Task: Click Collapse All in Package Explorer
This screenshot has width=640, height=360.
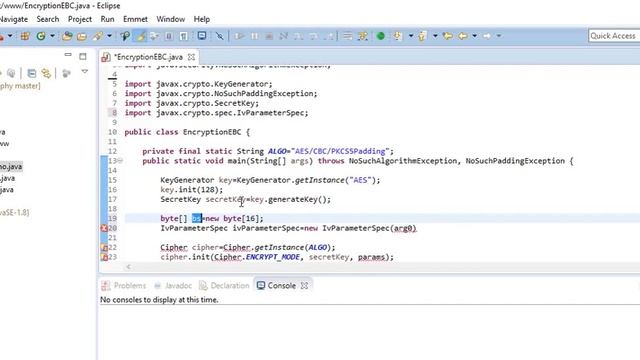Action: [31, 73]
